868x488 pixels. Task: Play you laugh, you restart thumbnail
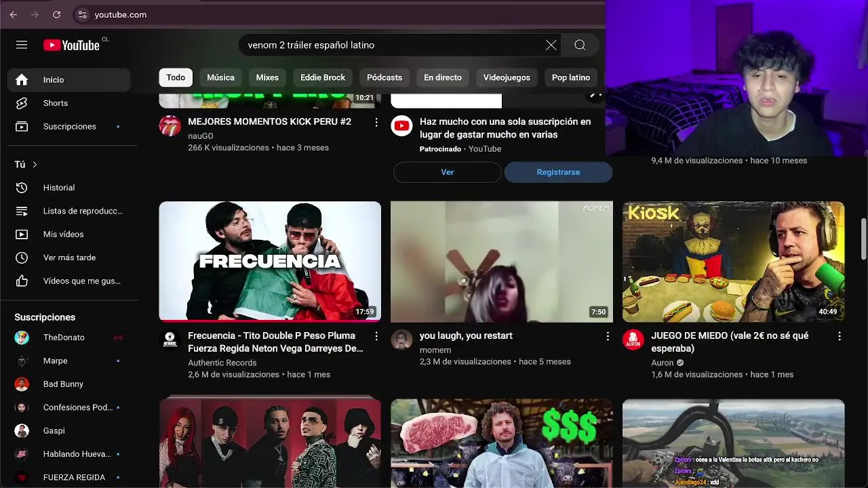[502, 261]
